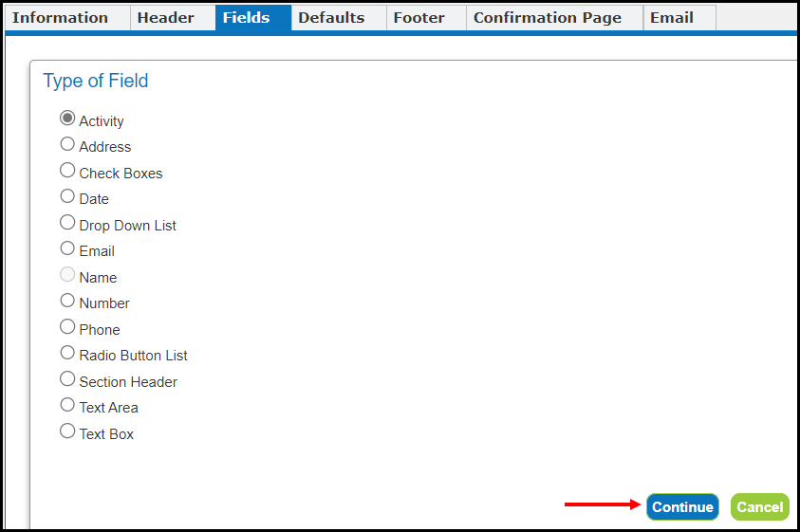This screenshot has height=532, width=800.
Task: Select the Activity radio button
Action: [67, 118]
